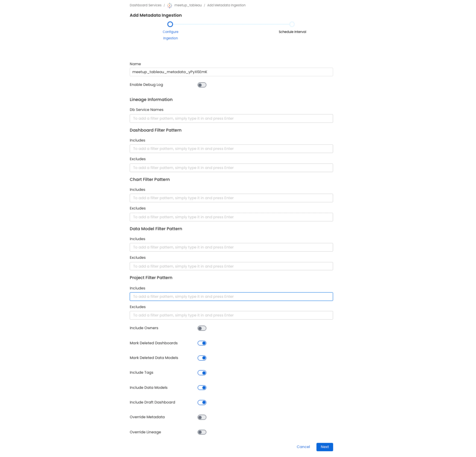Viewport: 476px width, 457px height.
Task: Enable the Include Owners toggle
Action: pyautogui.click(x=202, y=328)
